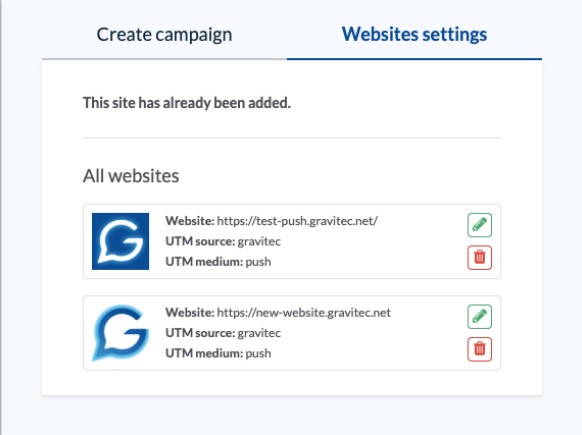The width and height of the screenshot is (582, 435).
Task: Click the square Gravitec logo of test-push site
Action: coord(121,241)
